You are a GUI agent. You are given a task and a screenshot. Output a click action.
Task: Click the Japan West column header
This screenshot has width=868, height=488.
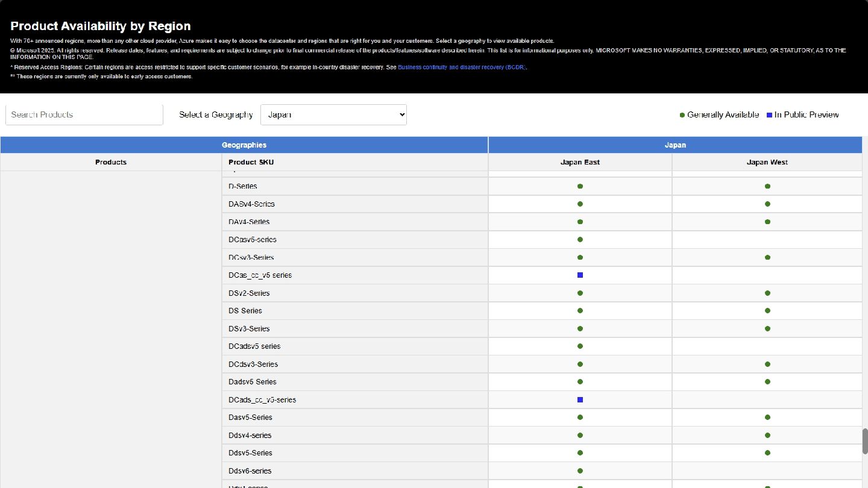point(767,162)
